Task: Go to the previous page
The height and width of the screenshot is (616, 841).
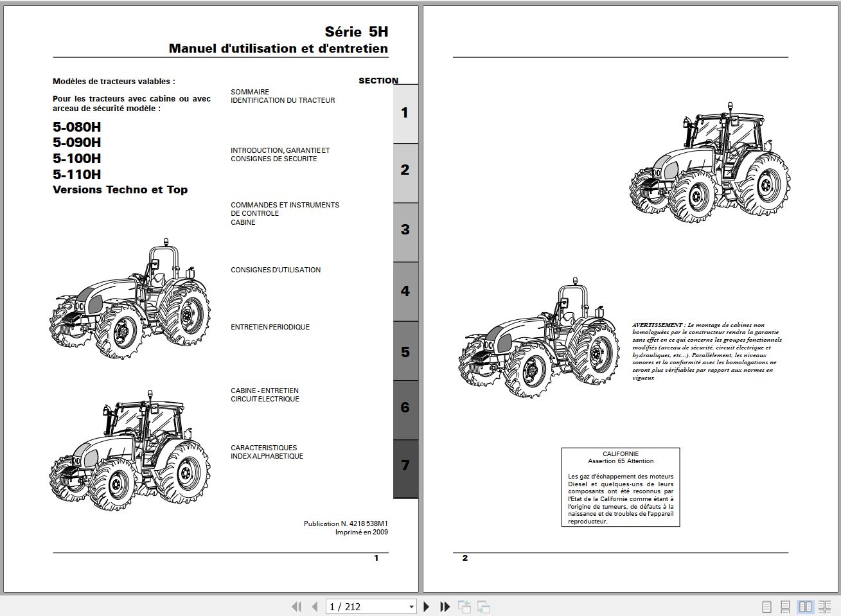Action: [314, 606]
